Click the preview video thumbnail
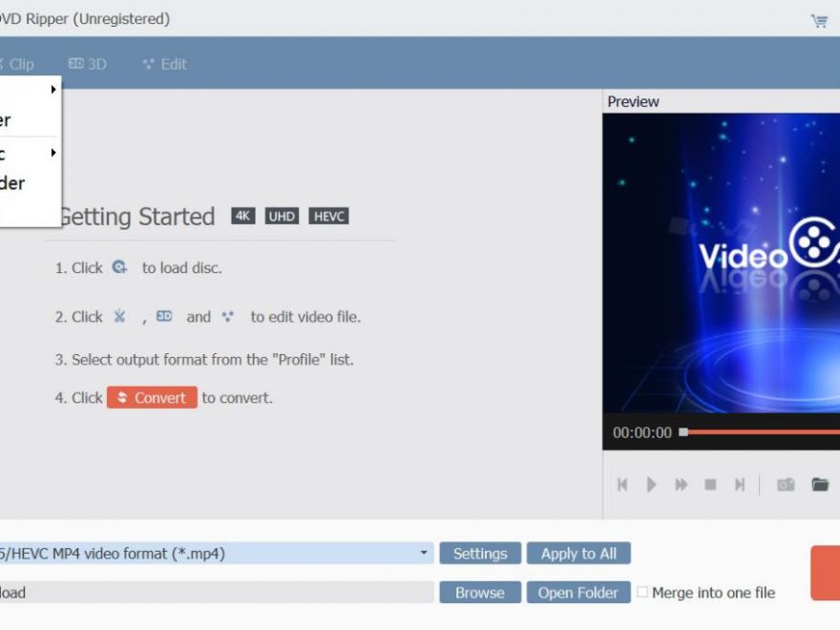 coord(721,262)
